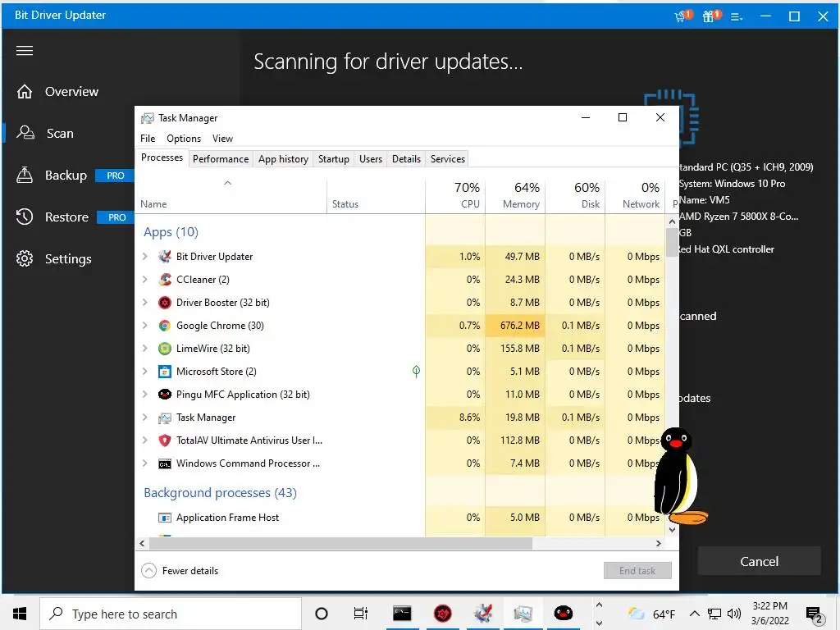Open the Options menu in Task Manager
Screen dimensions: 840x630
point(184,139)
